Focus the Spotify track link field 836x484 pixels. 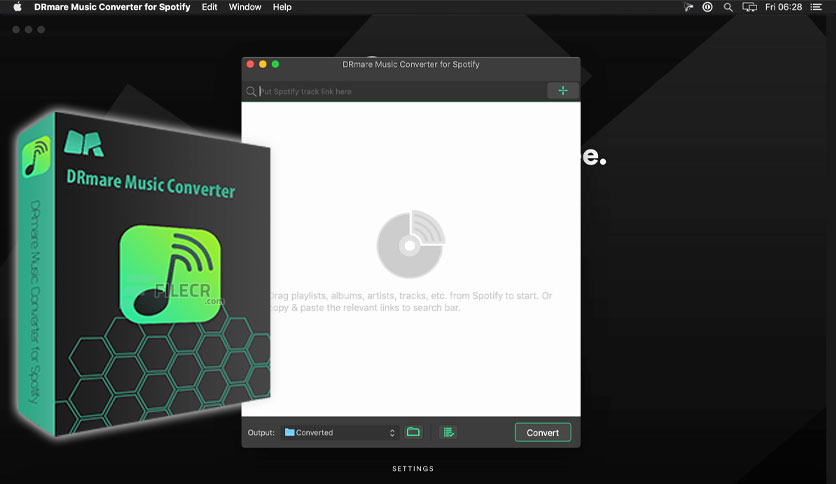(401, 91)
